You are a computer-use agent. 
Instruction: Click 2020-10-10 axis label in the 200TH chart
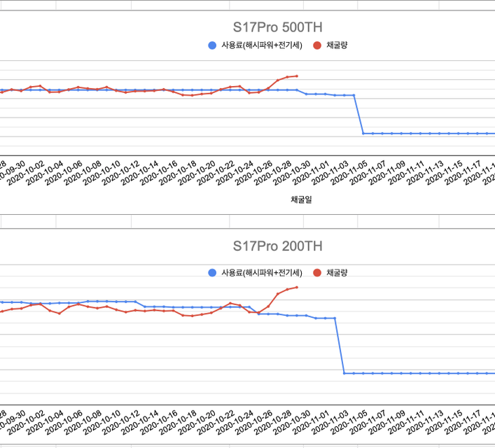tap(102, 422)
